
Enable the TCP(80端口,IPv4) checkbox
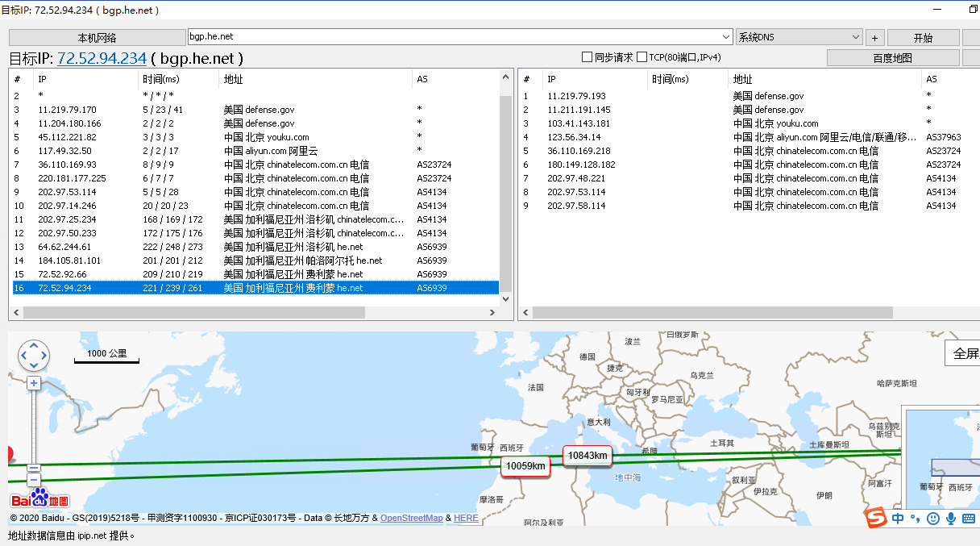[642, 57]
